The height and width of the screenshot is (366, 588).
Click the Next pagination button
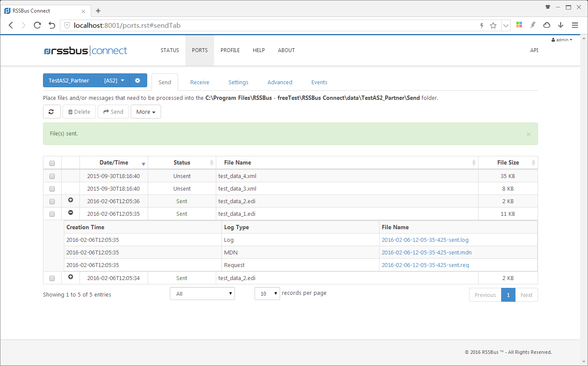[x=526, y=295]
